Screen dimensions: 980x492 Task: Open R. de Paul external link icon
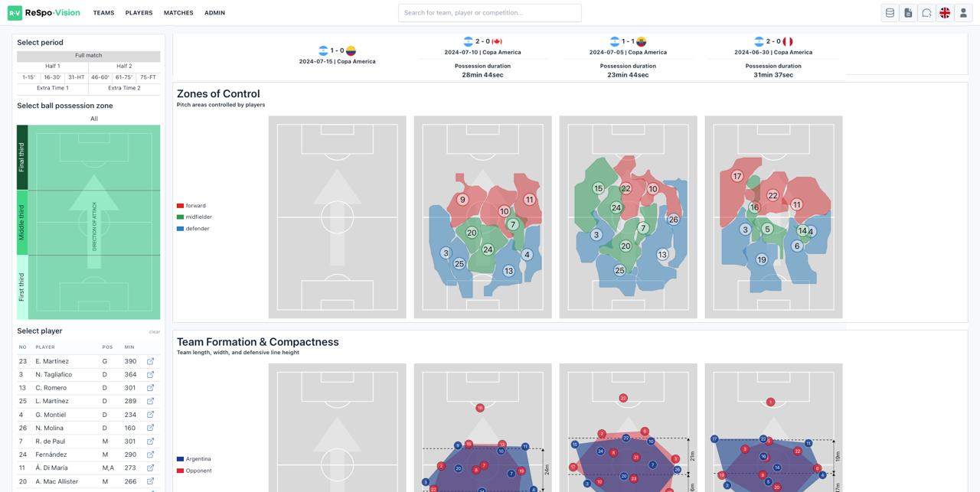[150, 441]
